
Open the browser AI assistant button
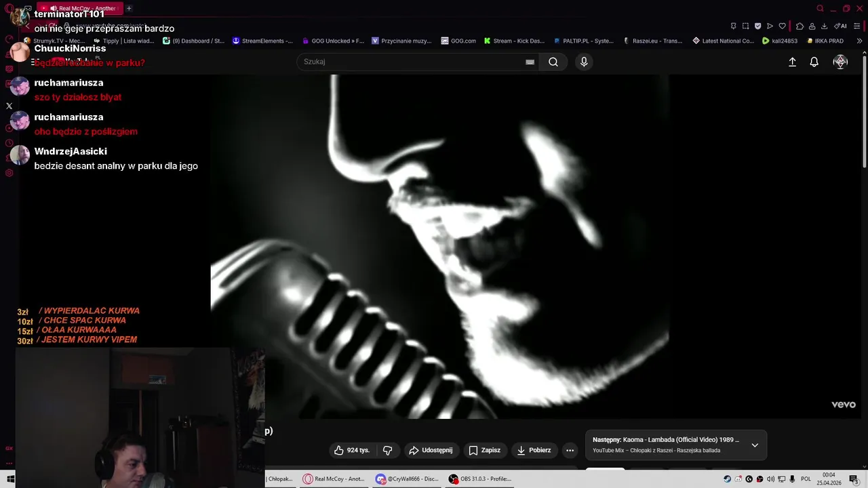(840, 26)
